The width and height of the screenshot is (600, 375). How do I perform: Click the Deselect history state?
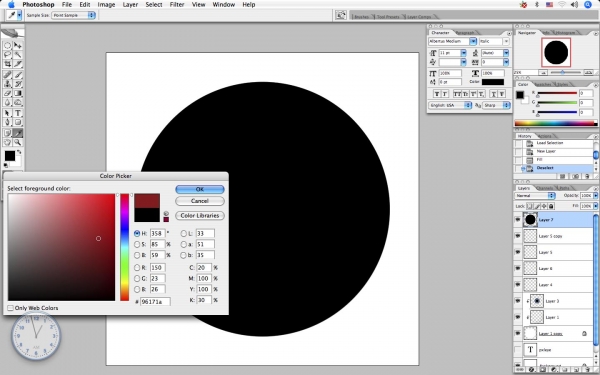pos(554,168)
